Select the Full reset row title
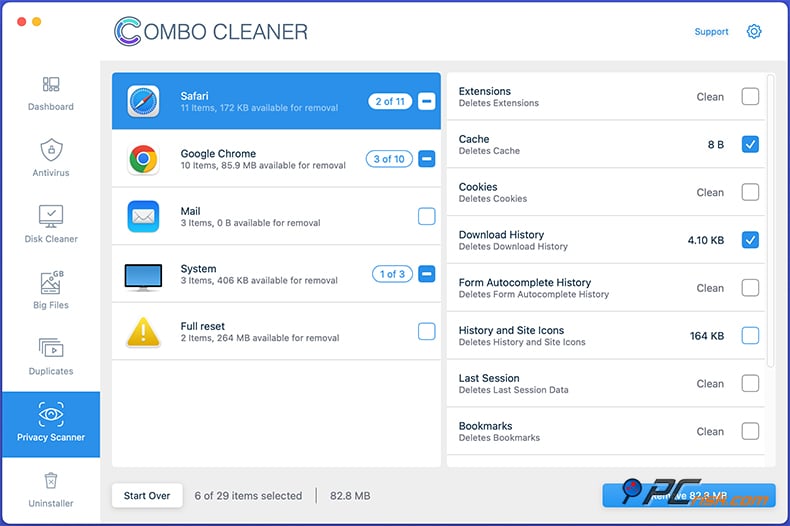This screenshot has width=790, height=526. pos(203,326)
